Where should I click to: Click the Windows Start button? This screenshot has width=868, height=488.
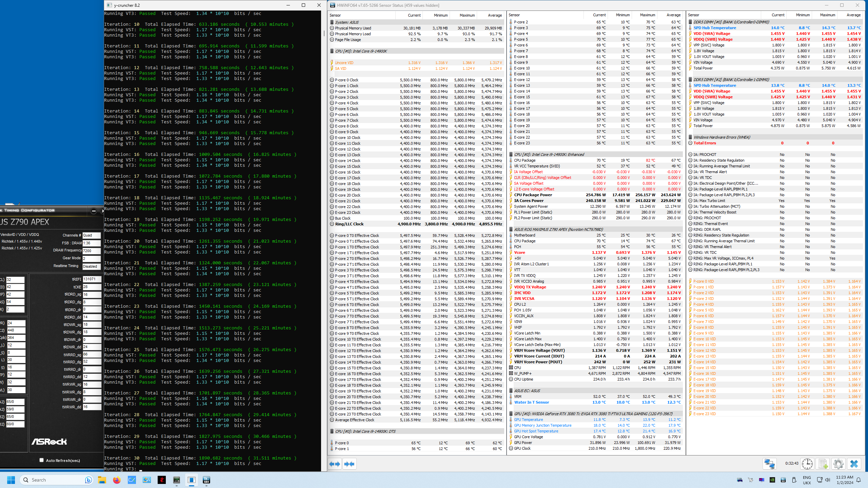point(11,480)
